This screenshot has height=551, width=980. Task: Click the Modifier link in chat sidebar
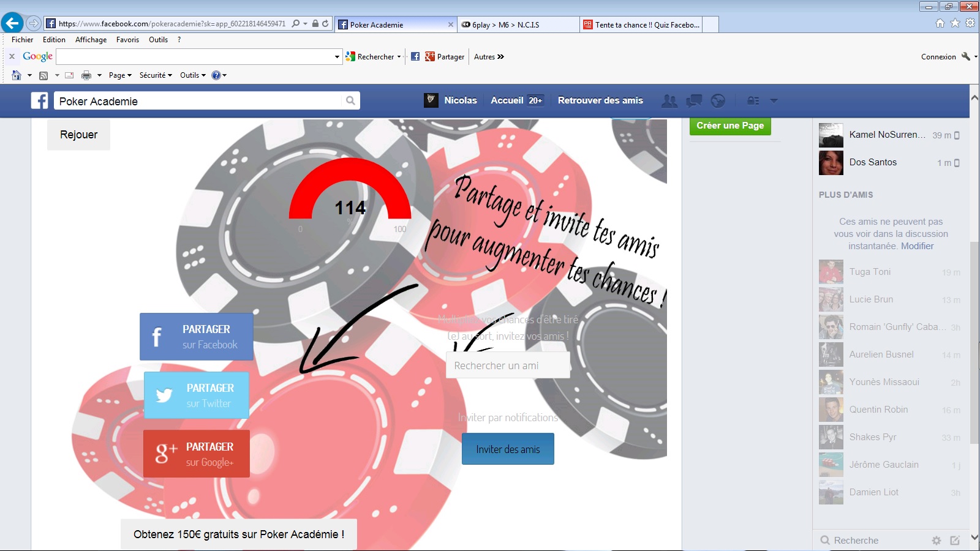pos(918,246)
